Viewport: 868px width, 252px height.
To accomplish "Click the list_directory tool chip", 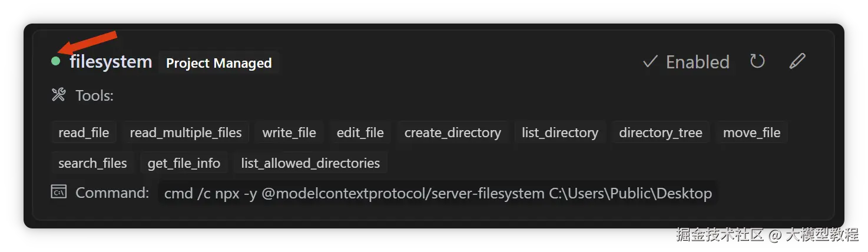I will click(x=559, y=133).
